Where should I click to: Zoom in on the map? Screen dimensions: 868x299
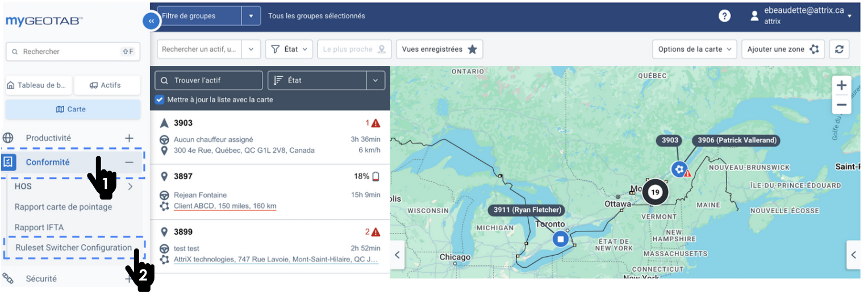click(x=841, y=85)
